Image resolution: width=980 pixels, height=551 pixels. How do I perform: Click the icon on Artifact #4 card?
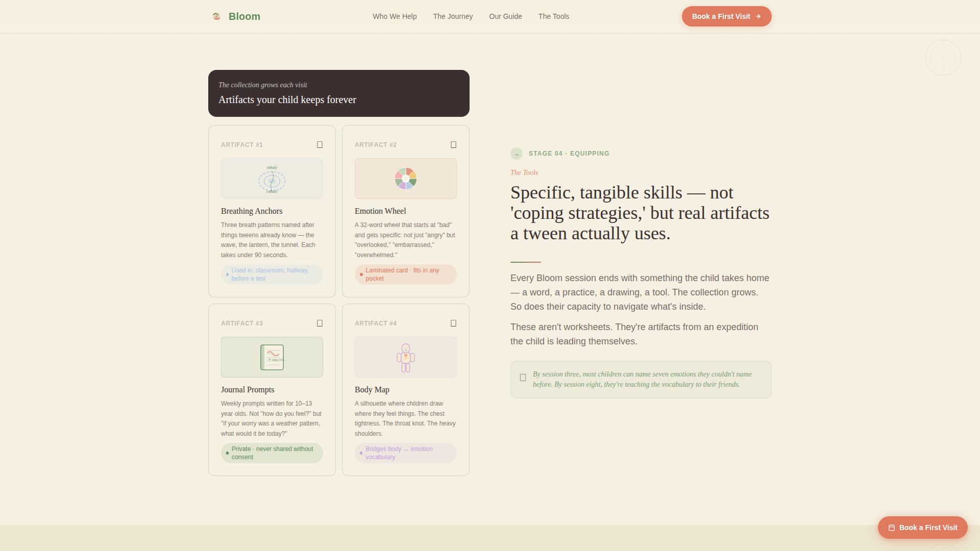454,323
